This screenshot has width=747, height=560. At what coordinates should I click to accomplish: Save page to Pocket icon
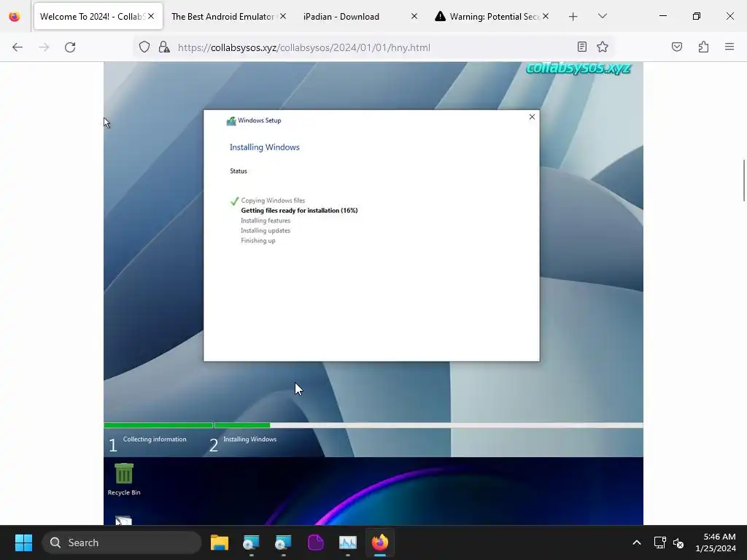pos(677,47)
